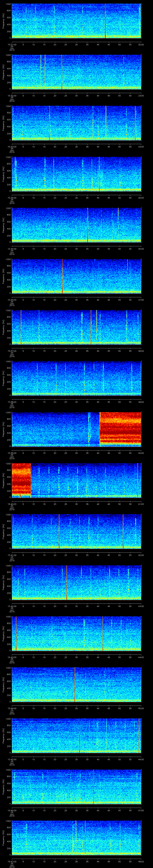This screenshot has height=868, width=153.
Task: Click the 39:00 end time label
Action: pyautogui.click(x=141, y=402)
